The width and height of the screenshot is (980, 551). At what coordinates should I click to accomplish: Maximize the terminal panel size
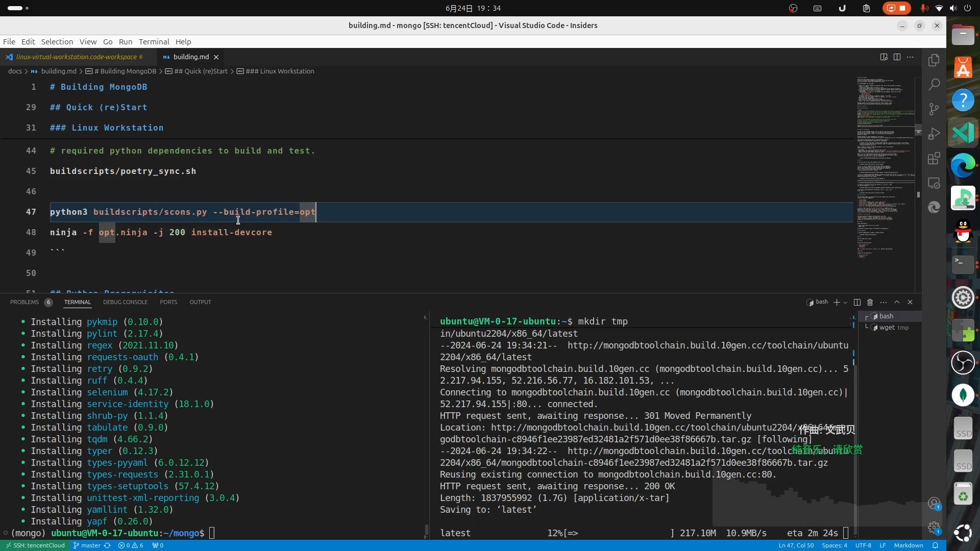click(897, 302)
